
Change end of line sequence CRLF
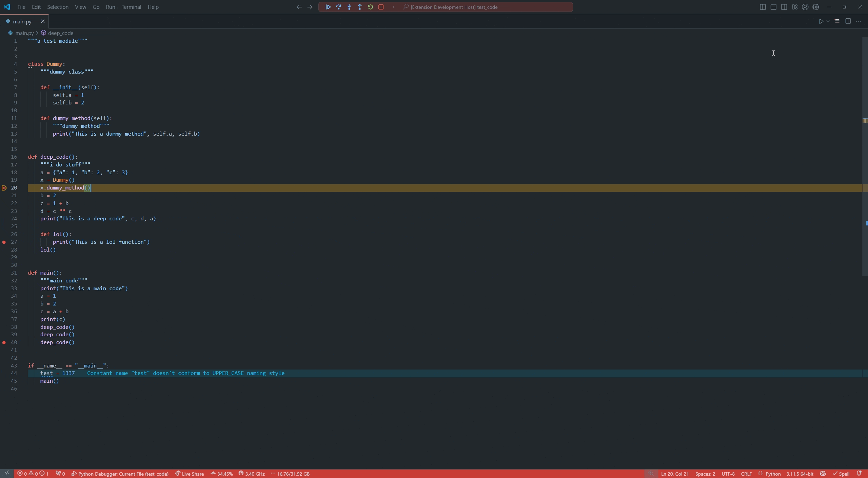click(x=746, y=474)
